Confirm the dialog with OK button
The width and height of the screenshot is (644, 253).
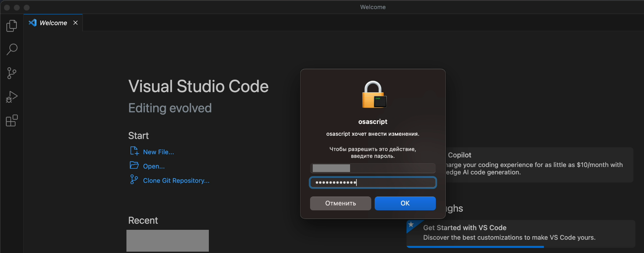(x=405, y=203)
